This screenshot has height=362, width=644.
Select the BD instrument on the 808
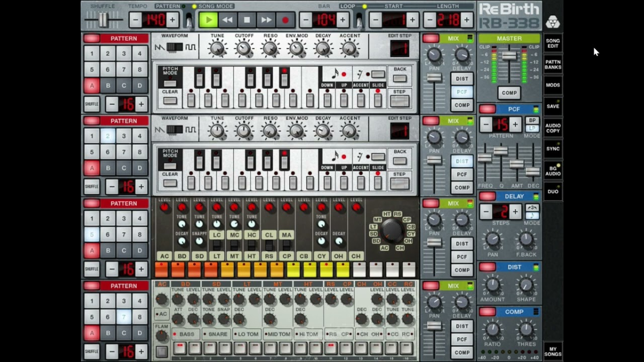pyautogui.click(x=181, y=256)
